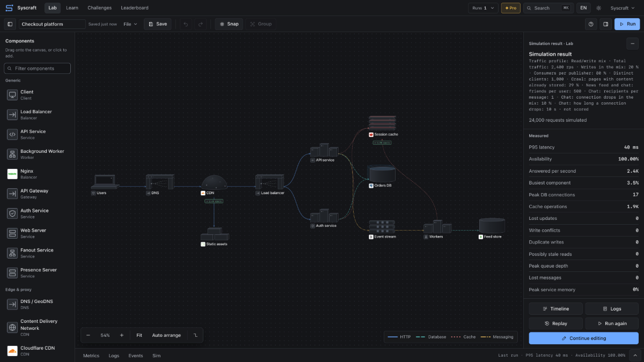Open the Leaderboard tab
Viewport: 644px width, 362px height.
click(x=135, y=8)
